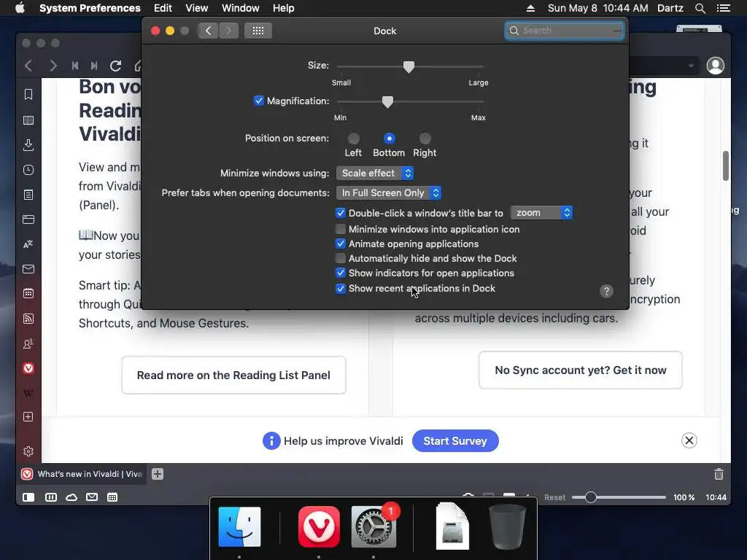The width and height of the screenshot is (747, 560).
Task: Dismiss the Vivaldi survey banner
Action: (689, 440)
